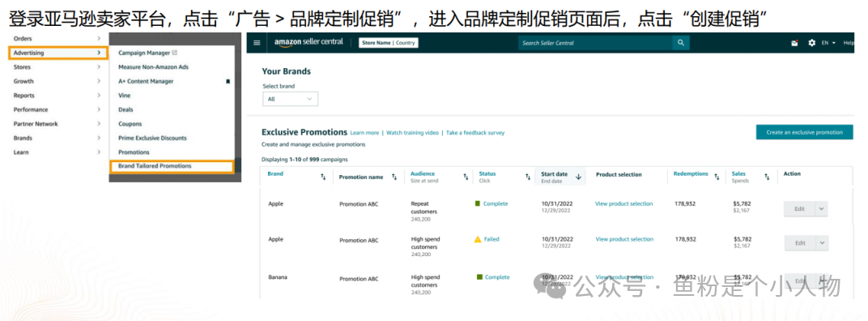The image size is (868, 321).
Task: Open the Select brand dropdown
Action: click(290, 99)
